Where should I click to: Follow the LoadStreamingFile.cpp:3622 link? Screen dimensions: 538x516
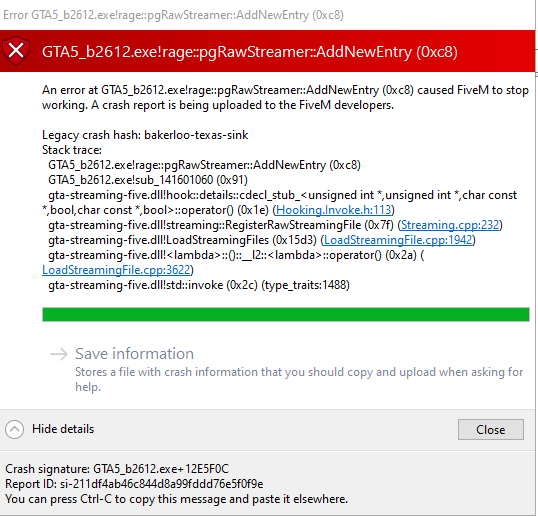coord(116,270)
